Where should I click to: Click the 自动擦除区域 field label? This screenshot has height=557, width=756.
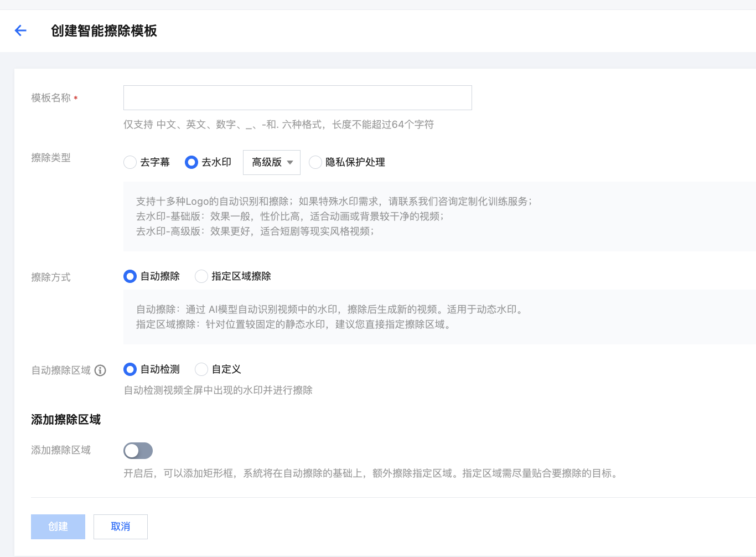(x=61, y=370)
